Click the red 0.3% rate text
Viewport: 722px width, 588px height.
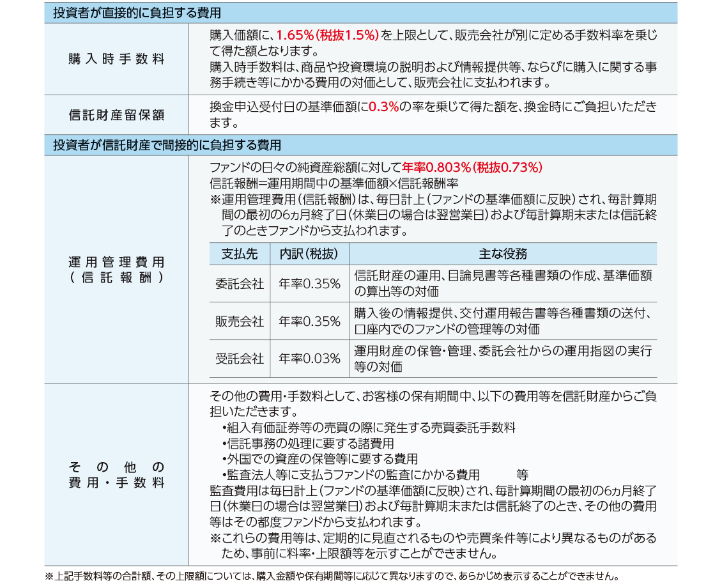click(x=383, y=107)
